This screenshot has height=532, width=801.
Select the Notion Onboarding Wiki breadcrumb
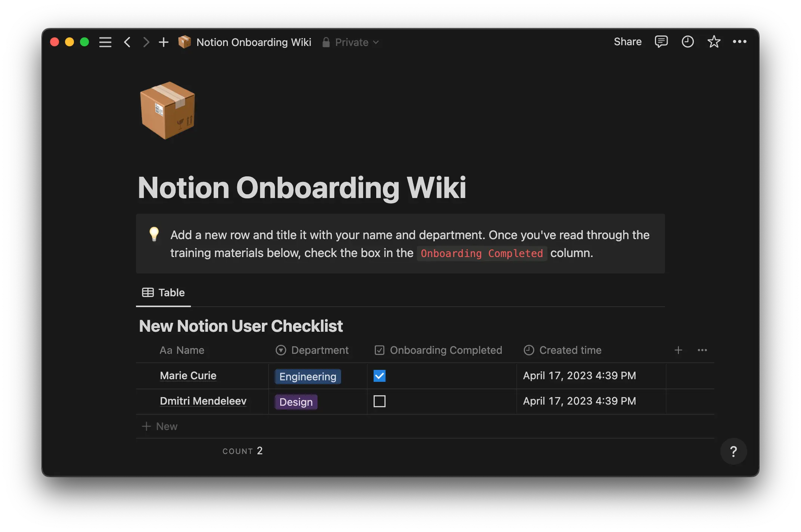pyautogui.click(x=254, y=42)
